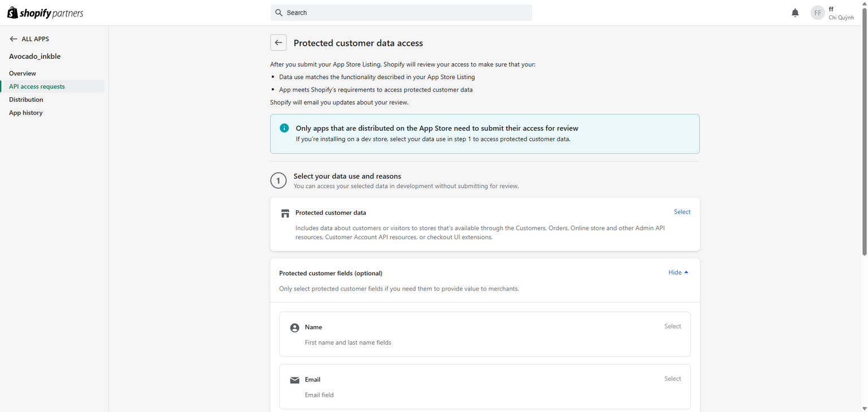Click the envelope icon beside Email
This screenshot has width=868, height=412.
294,380
